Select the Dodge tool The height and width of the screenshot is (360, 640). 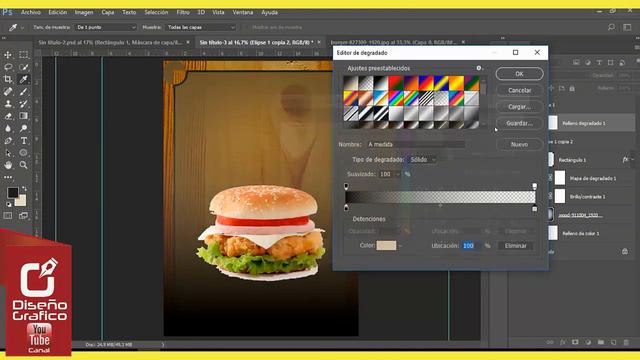[24, 128]
